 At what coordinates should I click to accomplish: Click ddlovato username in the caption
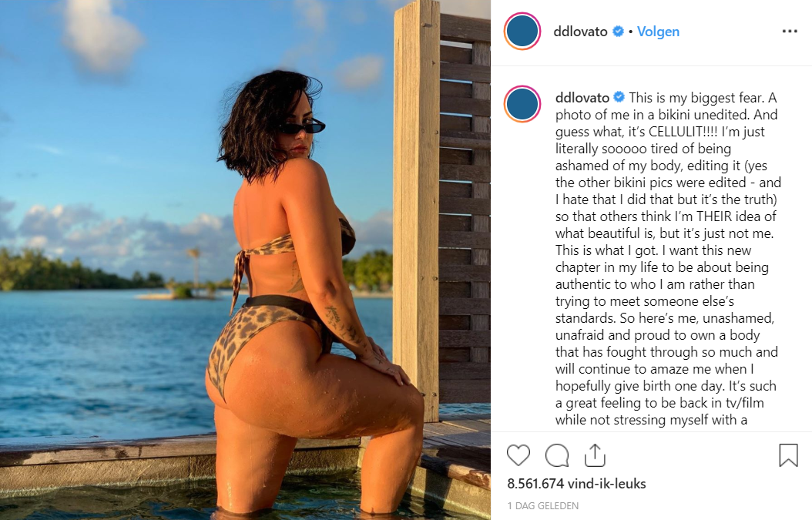pos(582,98)
